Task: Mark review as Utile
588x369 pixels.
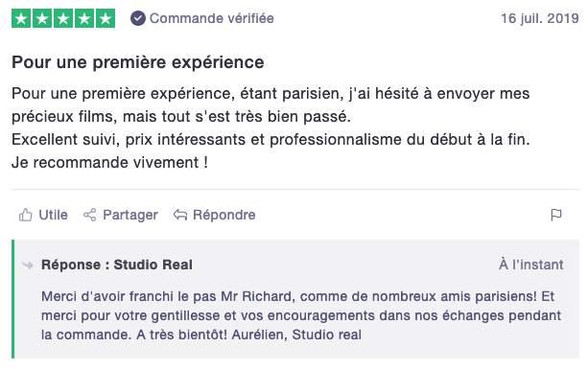Action: 54,215
